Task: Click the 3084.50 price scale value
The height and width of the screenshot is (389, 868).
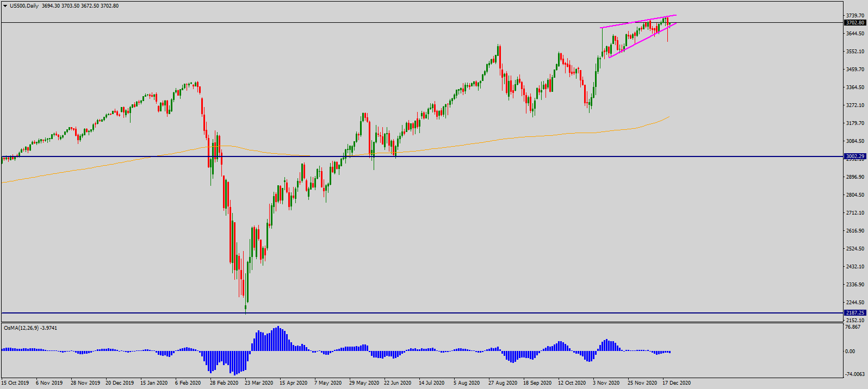Action: [855, 141]
